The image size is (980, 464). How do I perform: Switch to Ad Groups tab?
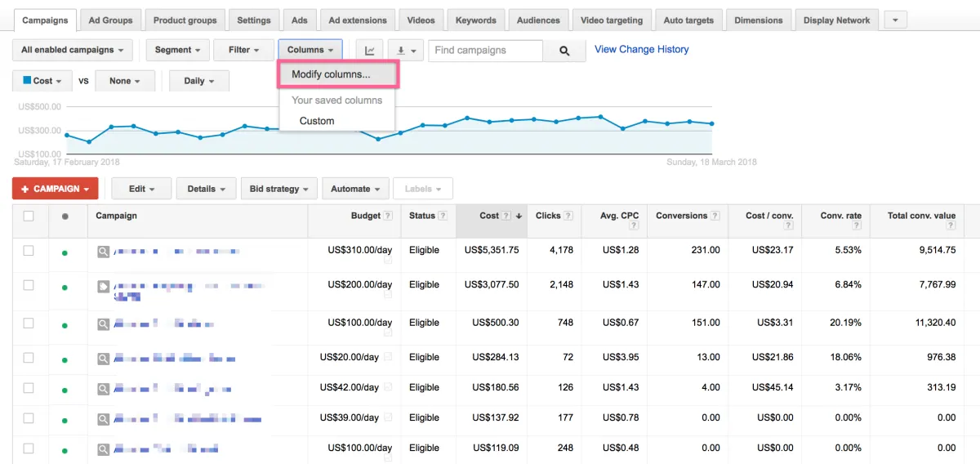tap(110, 20)
